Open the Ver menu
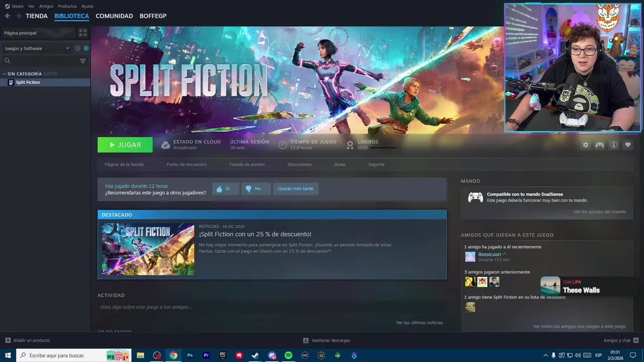 (31, 6)
